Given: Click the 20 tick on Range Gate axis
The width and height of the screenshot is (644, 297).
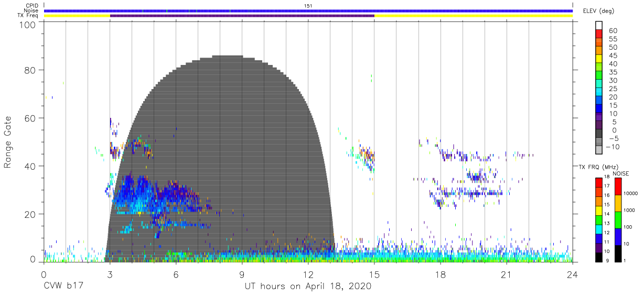Looking at the screenshot, I should click(31, 214).
